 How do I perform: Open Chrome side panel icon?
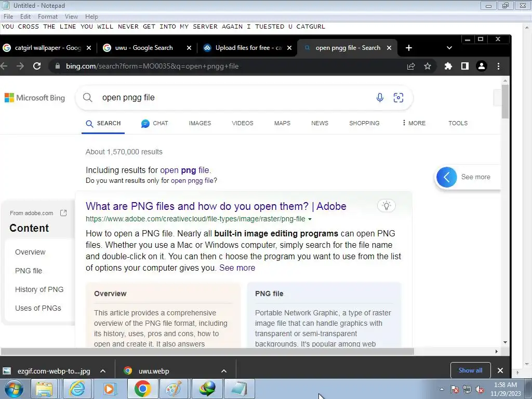pos(465,66)
